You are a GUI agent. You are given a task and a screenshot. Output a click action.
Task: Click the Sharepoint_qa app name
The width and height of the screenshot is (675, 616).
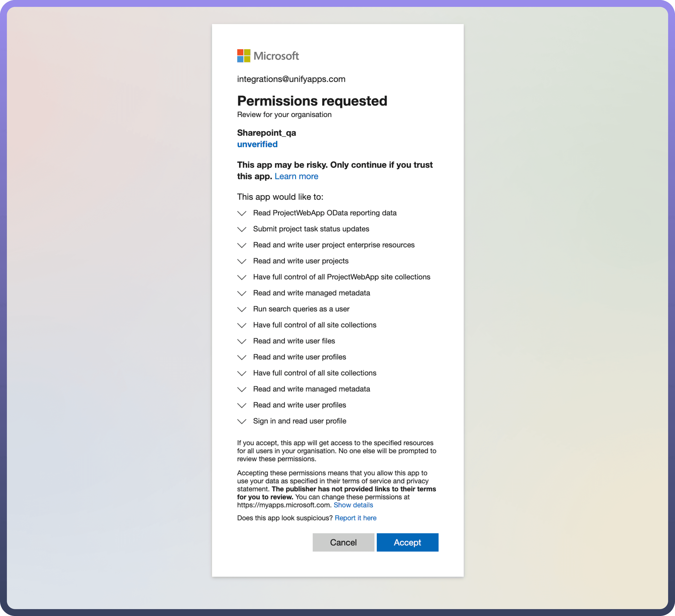click(267, 133)
